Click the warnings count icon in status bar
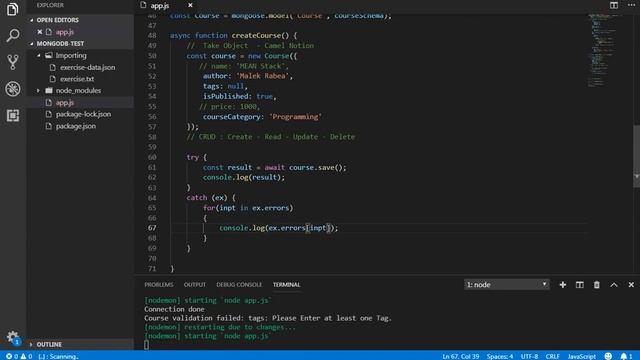The width and height of the screenshot is (640, 360). click(26, 356)
